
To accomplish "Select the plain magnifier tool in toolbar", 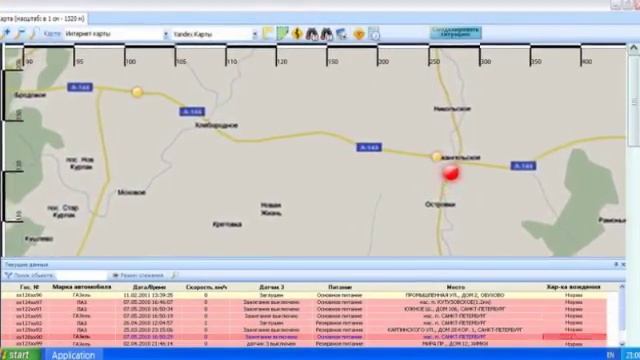I will tap(34, 34).
